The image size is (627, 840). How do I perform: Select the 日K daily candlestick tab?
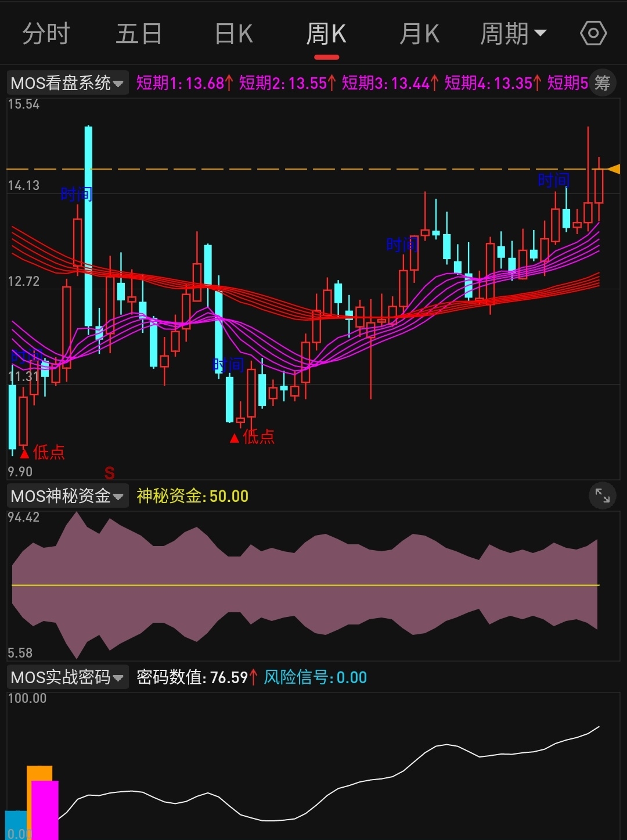tap(233, 34)
